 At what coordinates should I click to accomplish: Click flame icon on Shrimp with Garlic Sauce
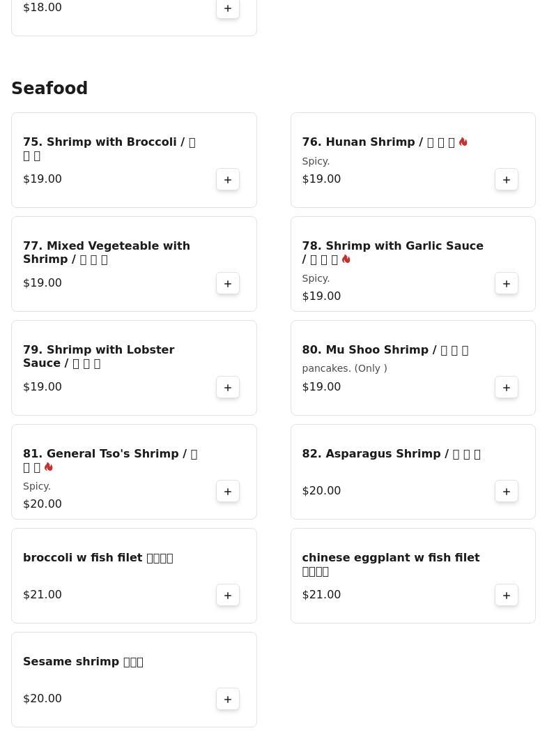(x=346, y=259)
